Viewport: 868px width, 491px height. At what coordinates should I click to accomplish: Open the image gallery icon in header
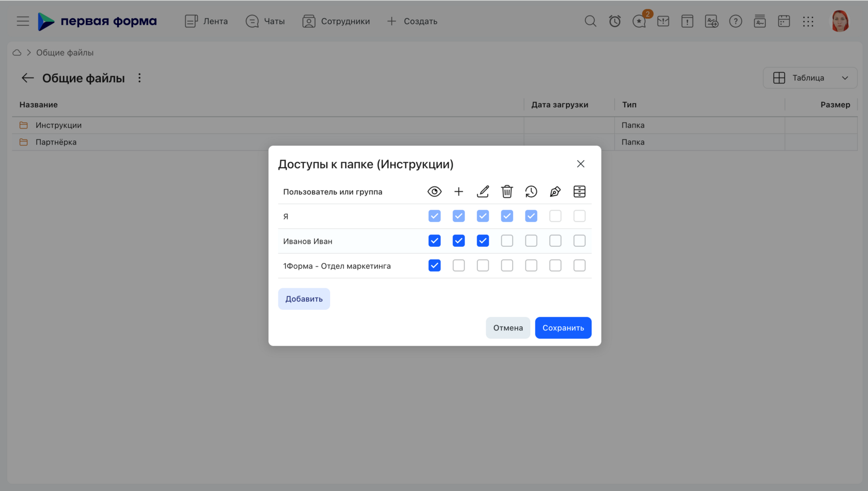tap(711, 21)
